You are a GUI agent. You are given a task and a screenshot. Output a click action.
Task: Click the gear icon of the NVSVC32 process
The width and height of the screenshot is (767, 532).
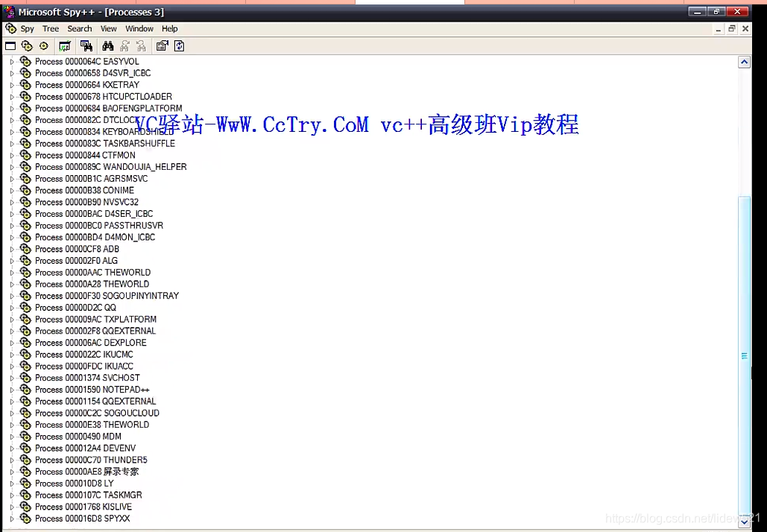pos(25,202)
